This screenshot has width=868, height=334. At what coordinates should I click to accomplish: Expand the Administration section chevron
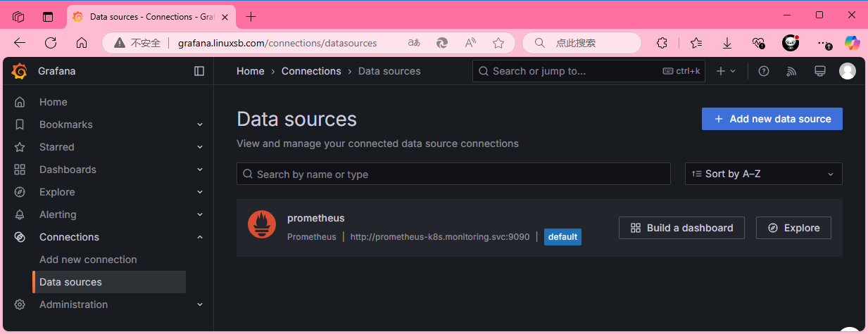(200, 304)
